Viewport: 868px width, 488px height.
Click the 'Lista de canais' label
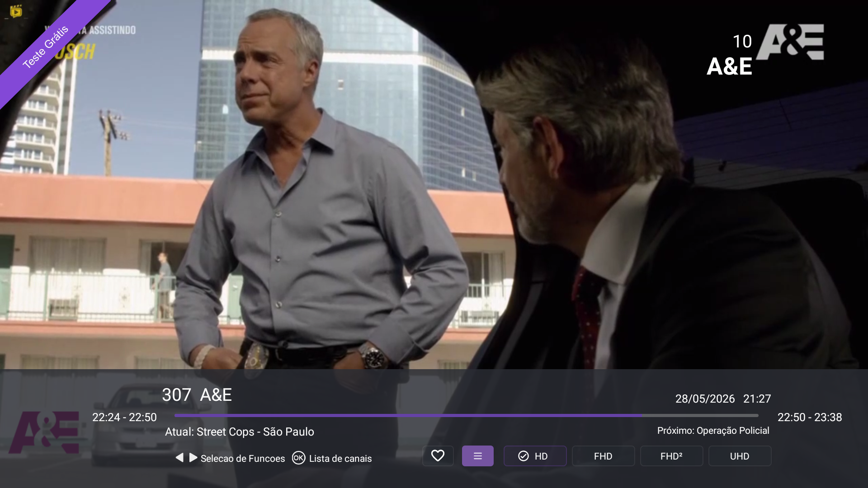340,458
